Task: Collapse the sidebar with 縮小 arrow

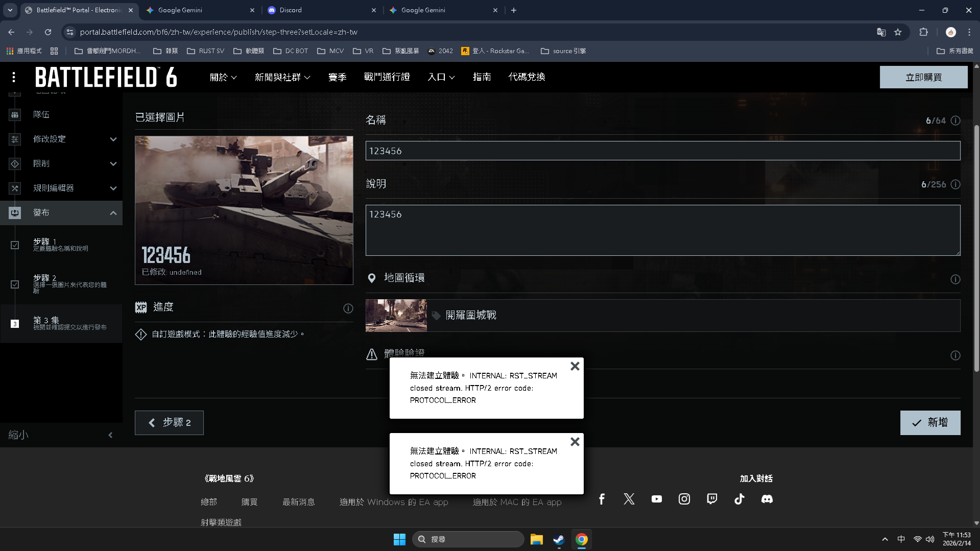Action: click(x=110, y=435)
